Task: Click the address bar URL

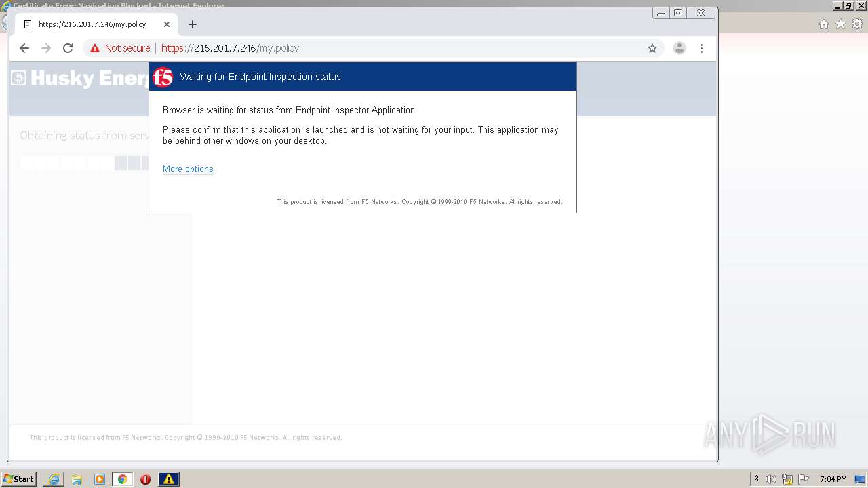Action: click(231, 48)
